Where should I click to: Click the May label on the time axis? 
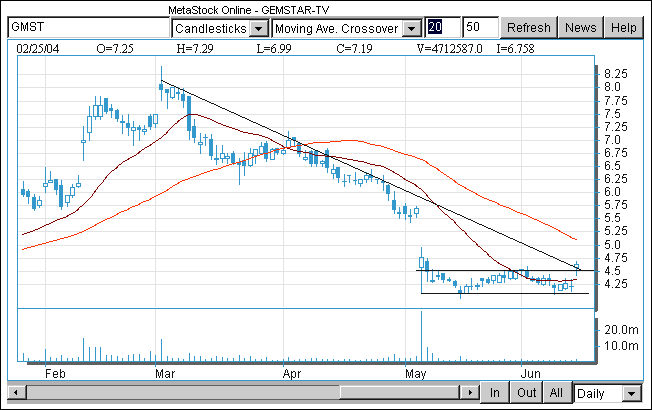coord(415,373)
